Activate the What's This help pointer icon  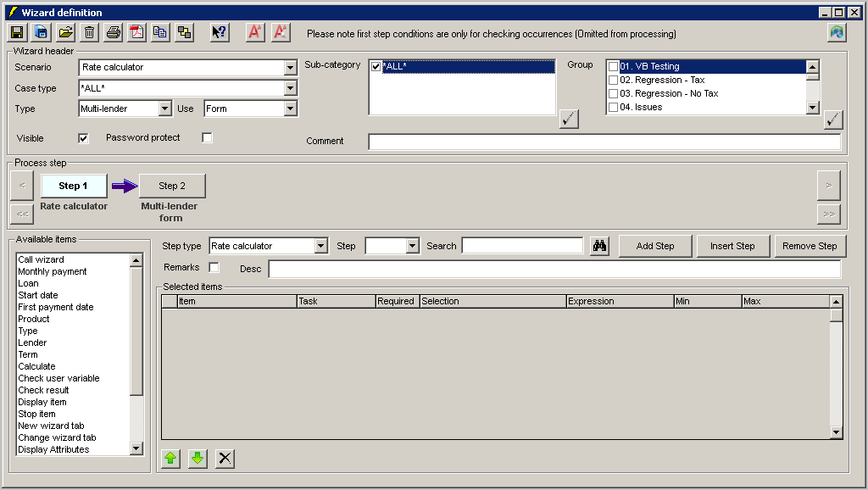[220, 33]
